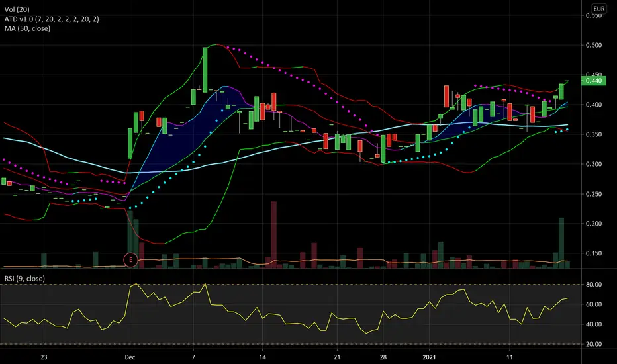The height and width of the screenshot is (364, 617).
Task: Click the 0.200 price axis label
Action: click(x=594, y=224)
